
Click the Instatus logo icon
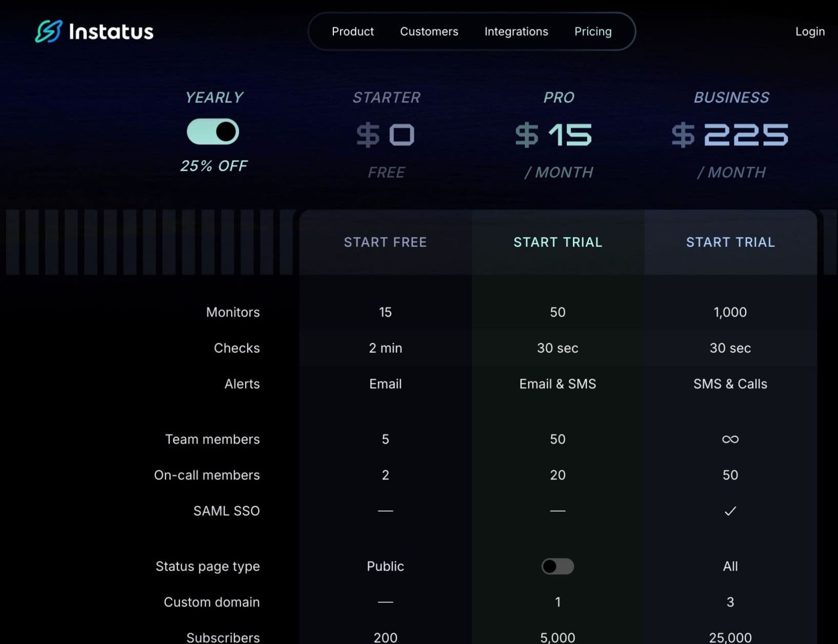pos(48,31)
